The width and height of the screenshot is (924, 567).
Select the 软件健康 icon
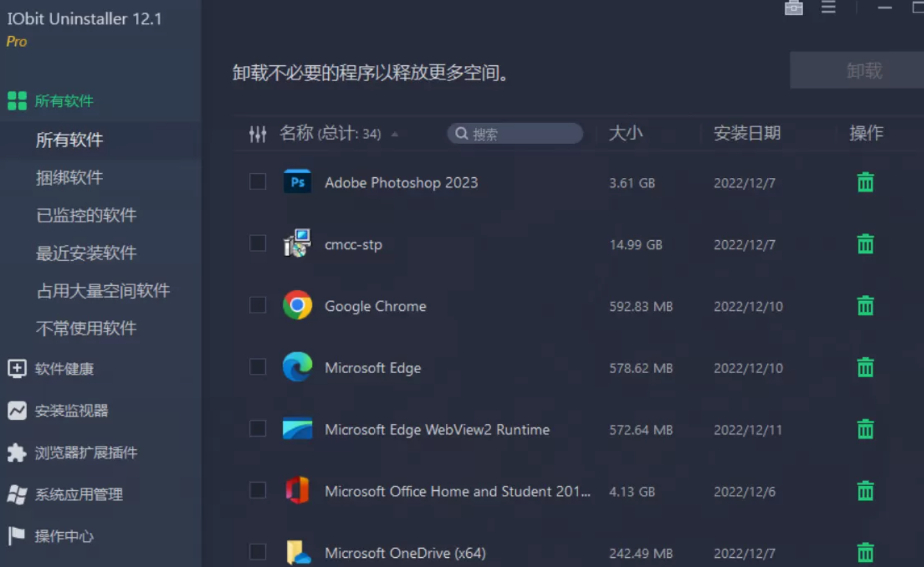16,368
